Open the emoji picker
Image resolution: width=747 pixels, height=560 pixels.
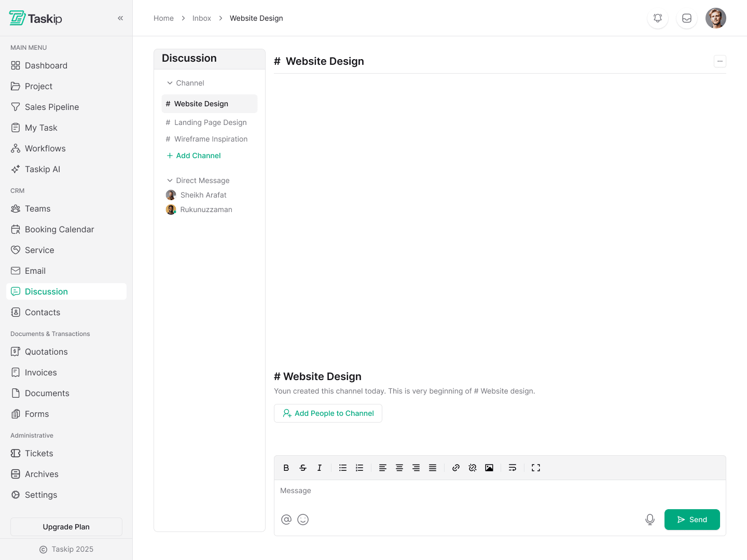(303, 520)
